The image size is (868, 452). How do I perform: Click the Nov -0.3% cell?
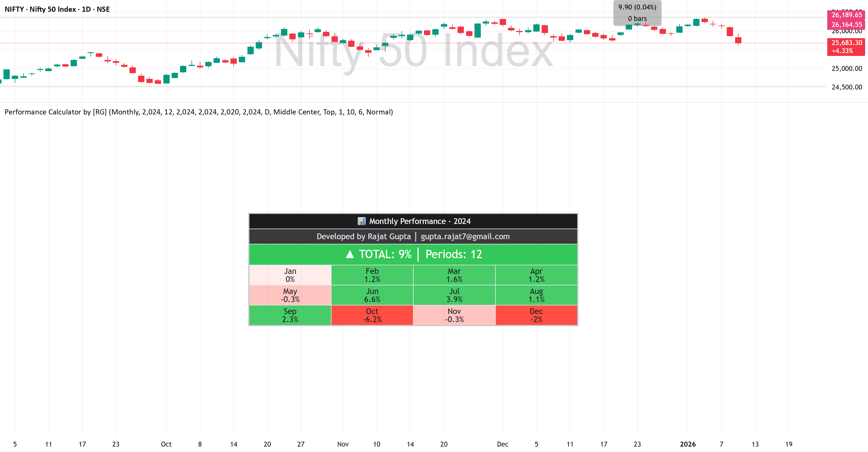[454, 315]
